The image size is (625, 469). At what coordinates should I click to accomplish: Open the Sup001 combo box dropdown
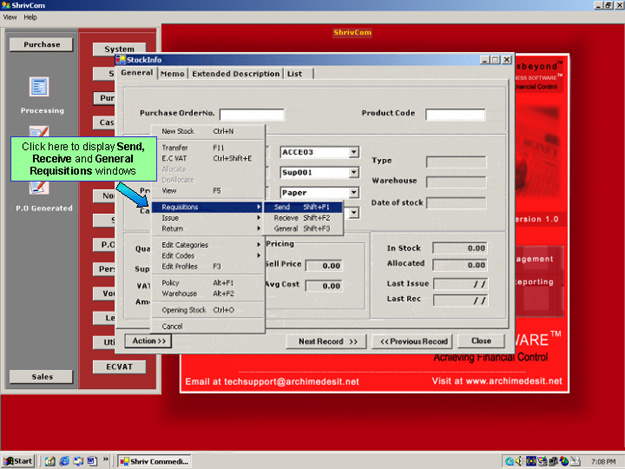[354, 172]
